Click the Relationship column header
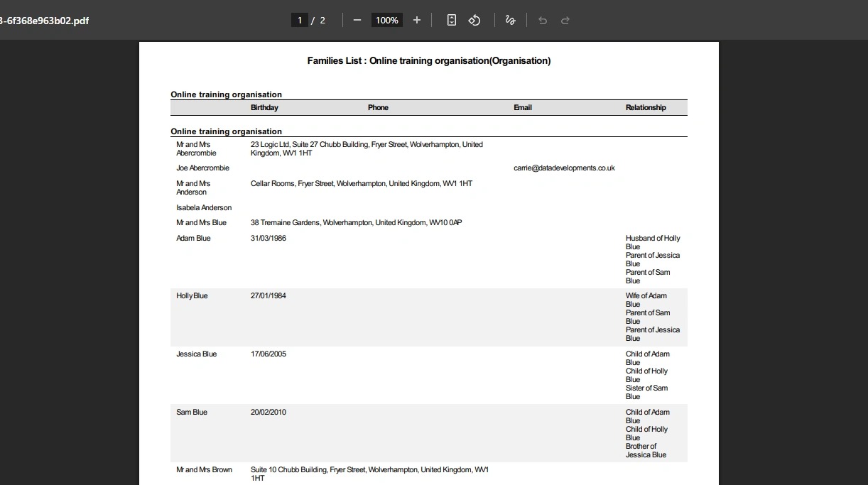 646,107
